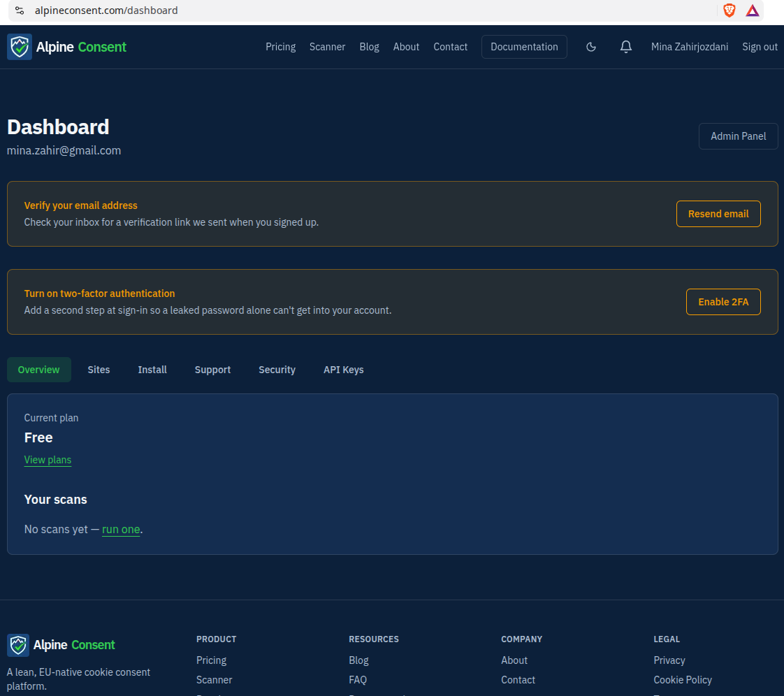Click Sign out
Screen dimensions: 784x696
point(760,47)
